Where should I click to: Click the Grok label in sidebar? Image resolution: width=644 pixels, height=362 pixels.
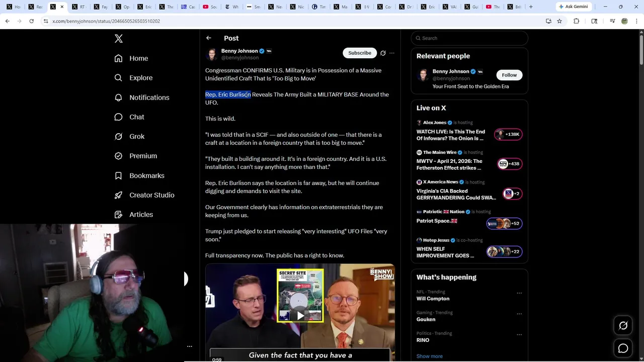(137, 136)
